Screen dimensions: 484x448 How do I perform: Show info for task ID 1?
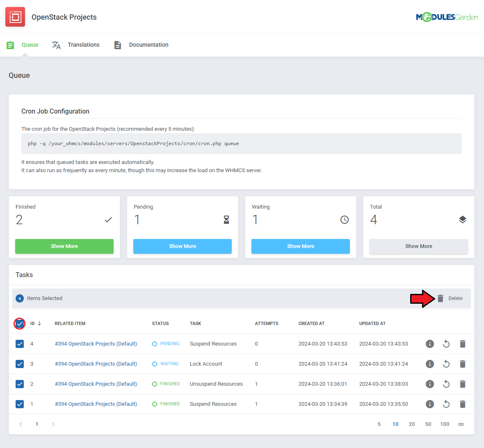(430, 404)
